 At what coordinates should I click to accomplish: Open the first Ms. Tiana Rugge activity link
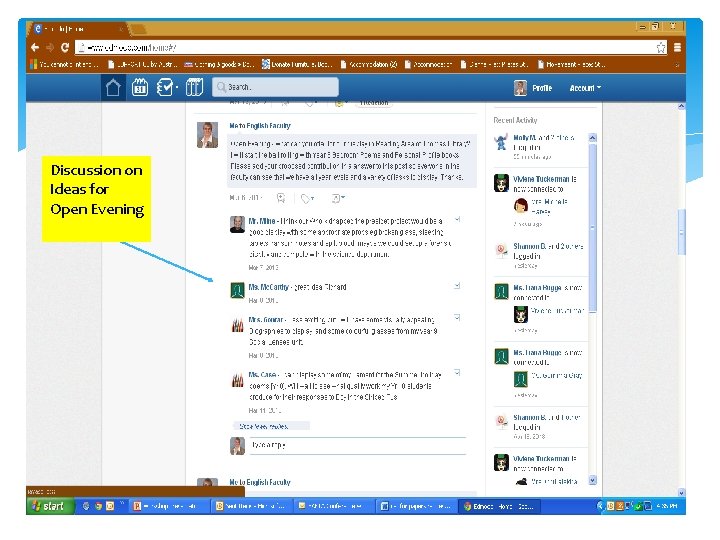click(537, 287)
